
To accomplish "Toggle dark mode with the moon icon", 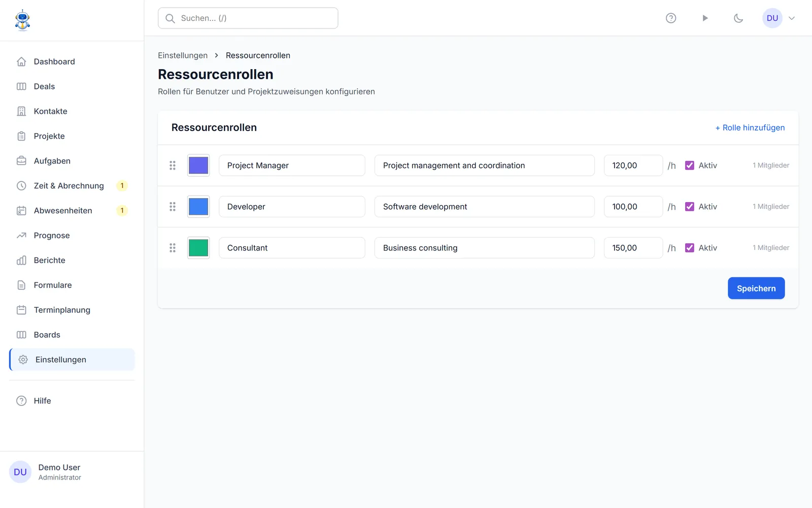I will pyautogui.click(x=738, y=18).
